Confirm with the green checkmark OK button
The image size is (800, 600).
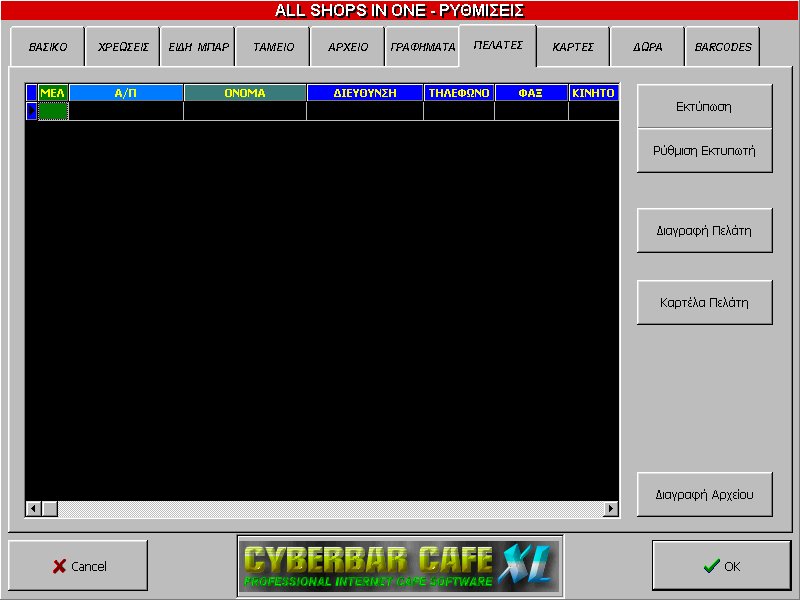721,566
